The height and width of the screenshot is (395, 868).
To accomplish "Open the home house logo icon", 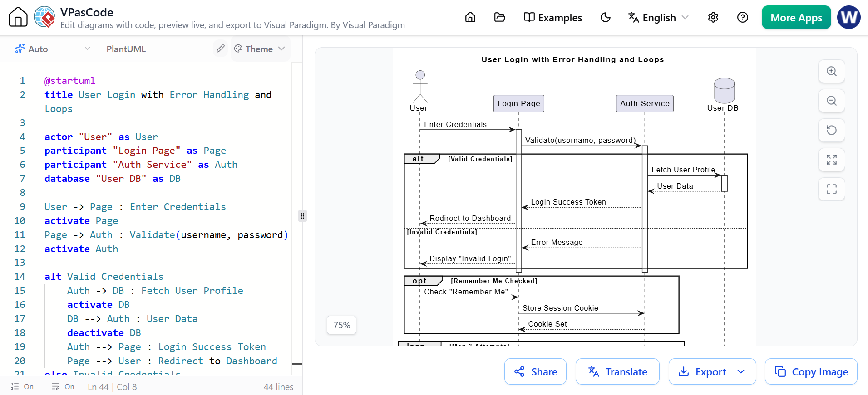I will coord(18,17).
